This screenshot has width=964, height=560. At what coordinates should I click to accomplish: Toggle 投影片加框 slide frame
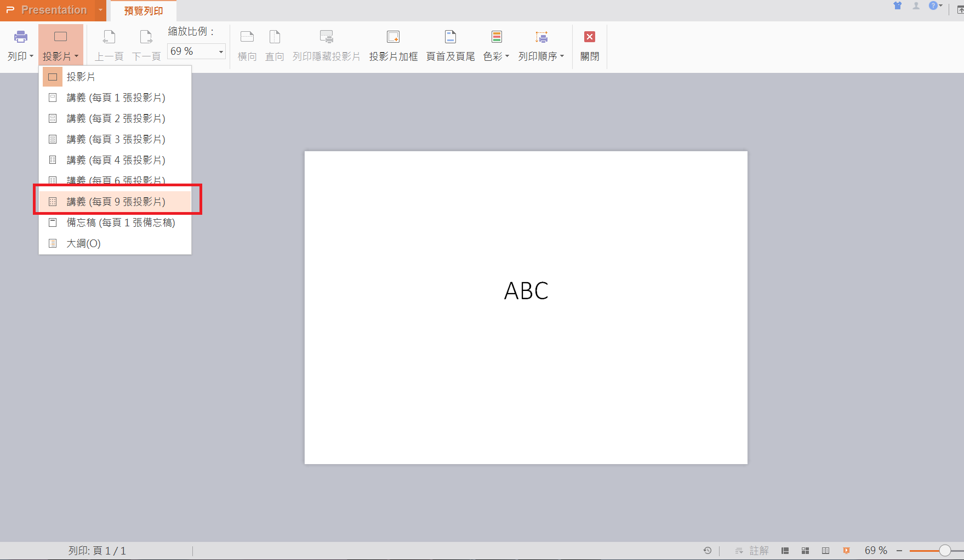(393, 46)
